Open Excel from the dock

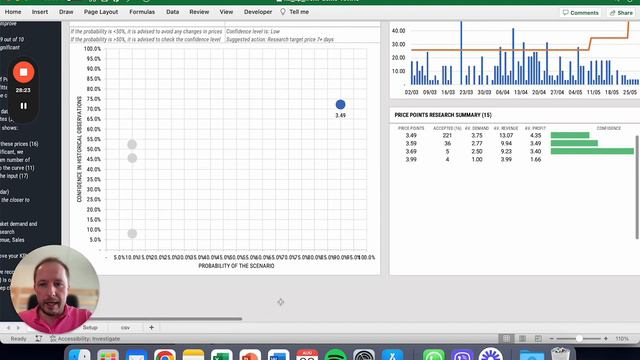(222, 355)
